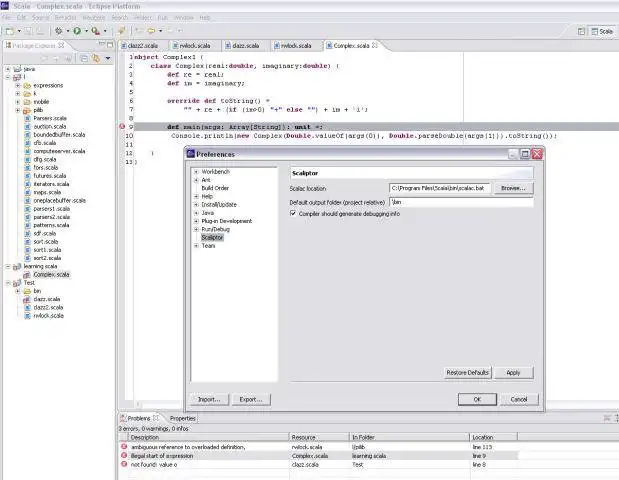Open the Window menu
Screen dimensions: 619x480
click(x=184, y=18)
